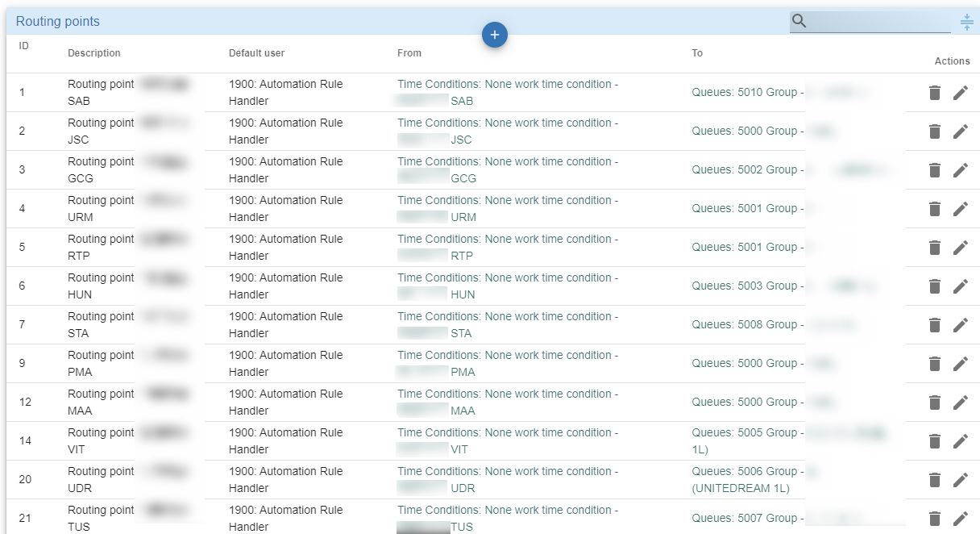Delete the MAA routing point
Viewport: 980px width, 534px height.
[935, 403]
